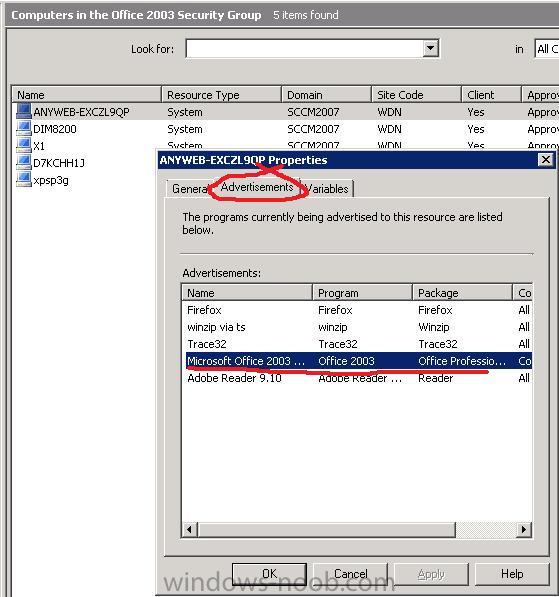Sort advertisements by Name column header
This screenshot has width=559, height=597.
pos(247,292)
